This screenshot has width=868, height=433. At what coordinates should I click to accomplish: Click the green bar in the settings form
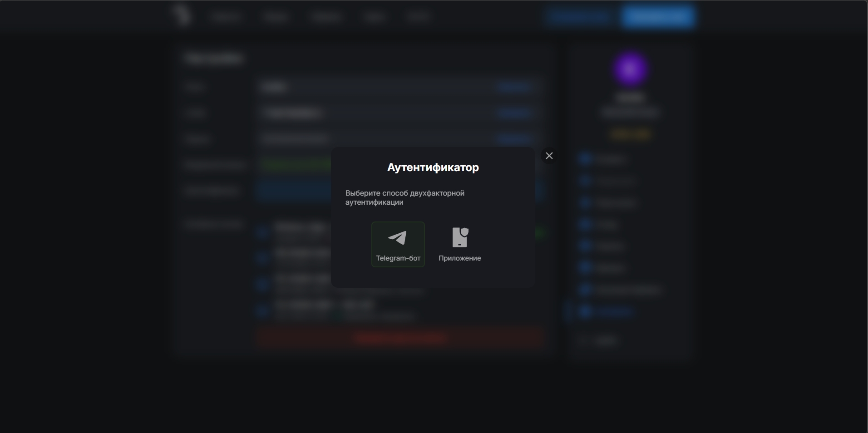296,164
